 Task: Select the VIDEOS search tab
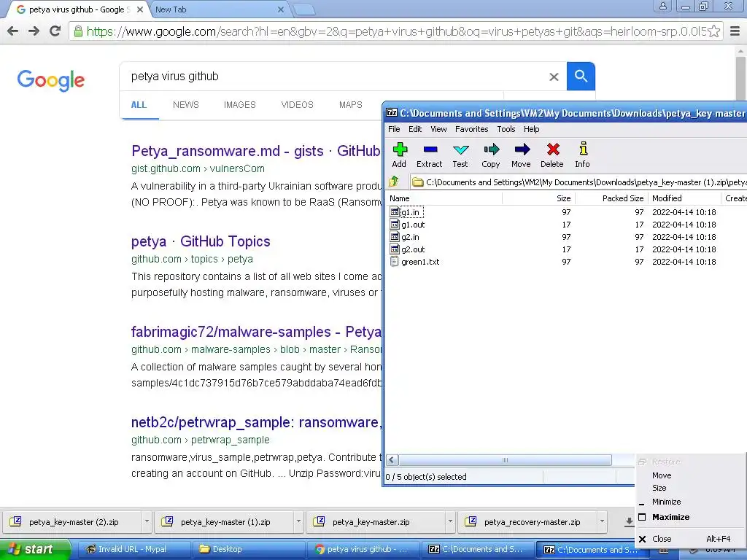[x=298, y=105]
